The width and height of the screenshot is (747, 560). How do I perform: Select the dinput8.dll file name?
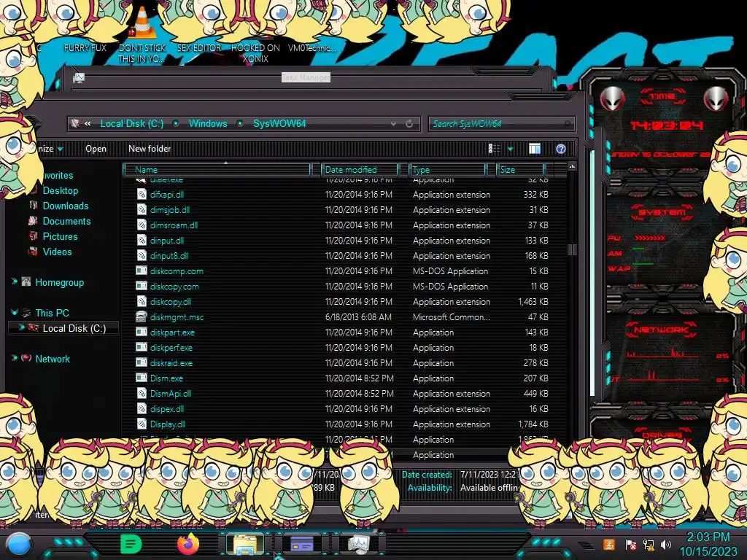point(169,256)
